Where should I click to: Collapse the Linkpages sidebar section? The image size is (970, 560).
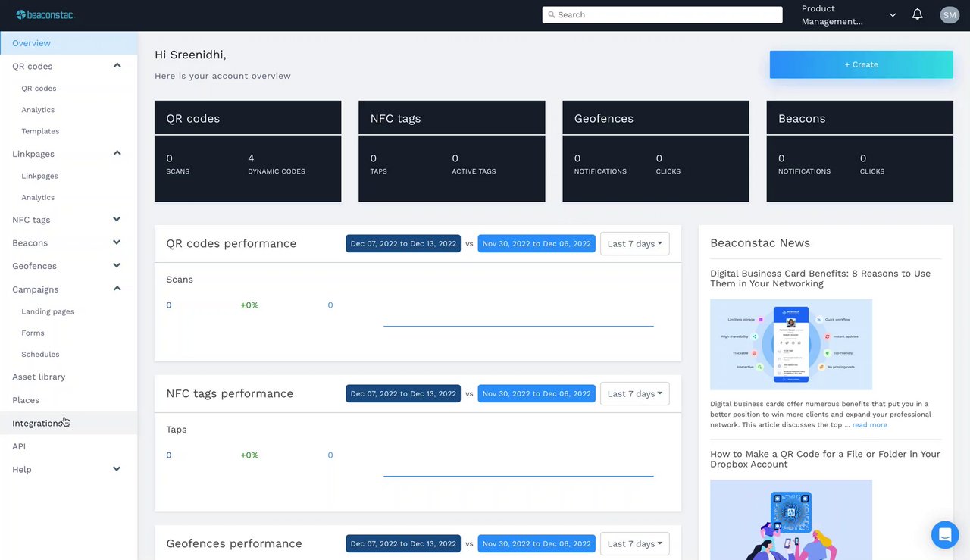point(117,153)
